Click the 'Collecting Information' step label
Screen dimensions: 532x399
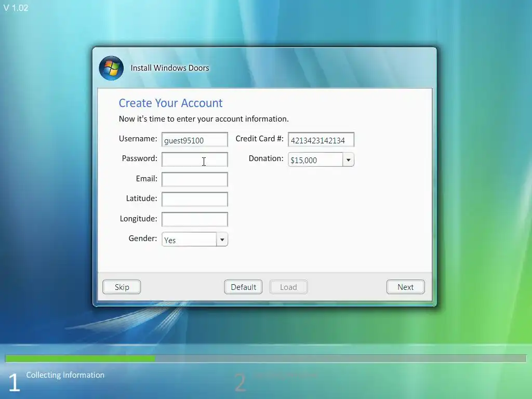(65, 375)
